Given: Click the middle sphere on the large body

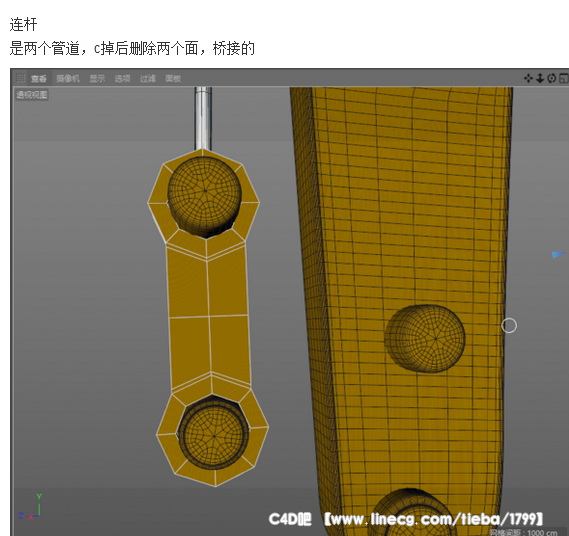Looking at the screenshot, I should click(425, 338).
